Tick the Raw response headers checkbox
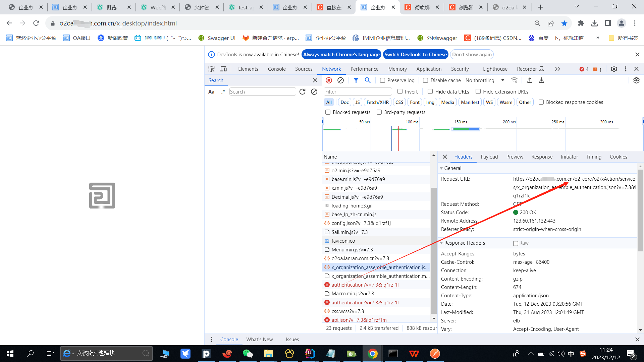 coord(516,243)
